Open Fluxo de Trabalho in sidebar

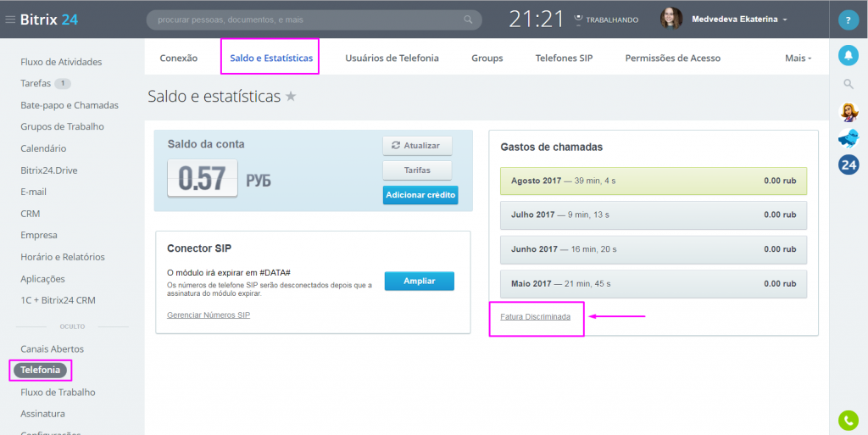tap(58, 393)
